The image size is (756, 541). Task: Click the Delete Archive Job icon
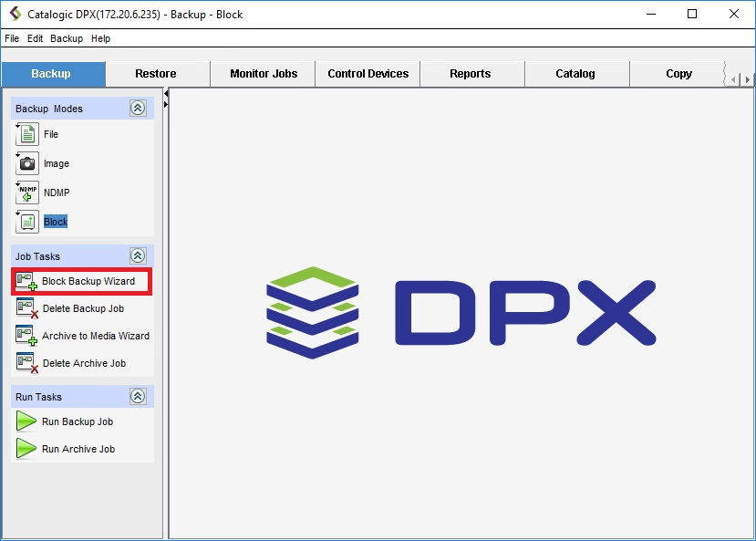point(26,363)
